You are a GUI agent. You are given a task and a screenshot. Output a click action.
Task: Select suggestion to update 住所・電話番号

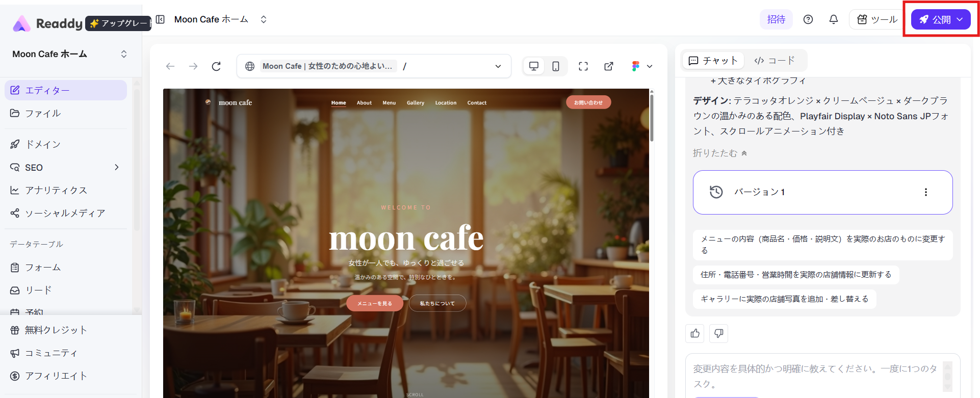pyautogui.click(x=796, y=275)
